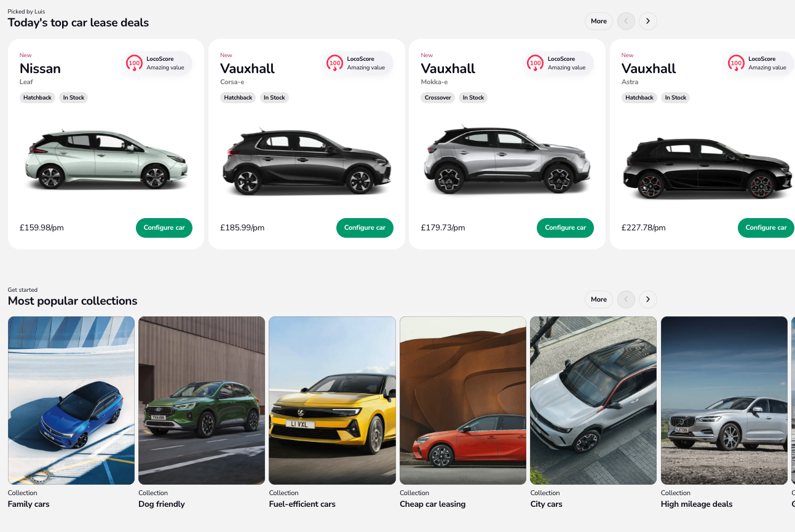The height and width of the screenshot is (532, 795).
Task: Click the LocoScore gauge icon on Vauxhall Corsa-e
Action: pyautogui.click(x=335, y=63)
